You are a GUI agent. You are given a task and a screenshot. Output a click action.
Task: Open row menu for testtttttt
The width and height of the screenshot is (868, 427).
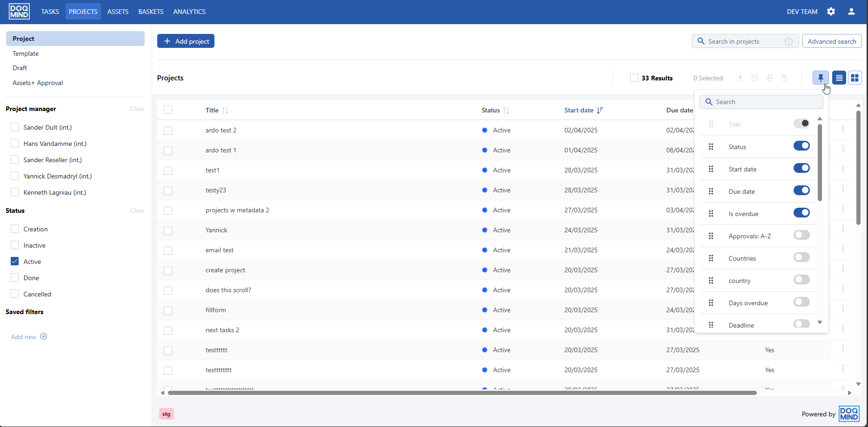click(x=843, y=349)
